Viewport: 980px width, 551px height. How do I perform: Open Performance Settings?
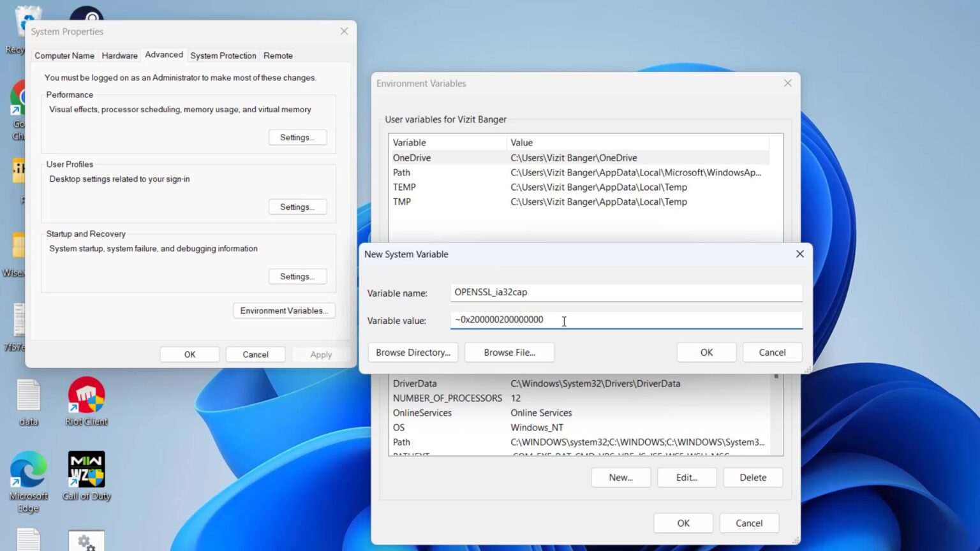click(x=297, y=138)
